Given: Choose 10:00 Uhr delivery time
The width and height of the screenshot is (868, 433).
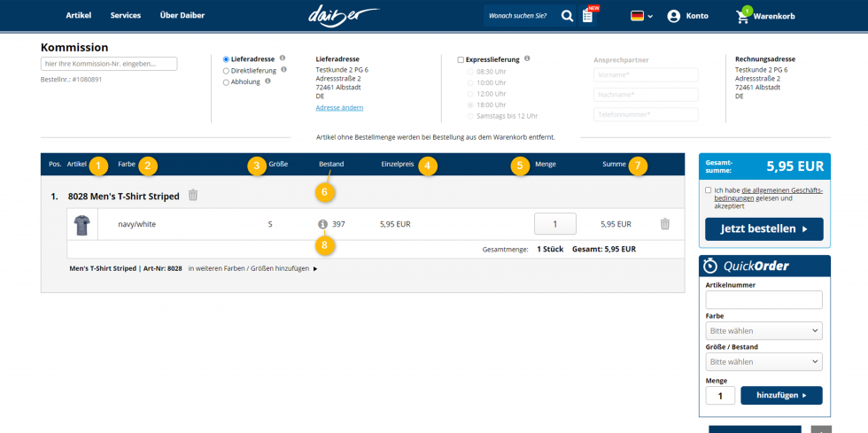Looking at the screenshot, I should point(470,83).
